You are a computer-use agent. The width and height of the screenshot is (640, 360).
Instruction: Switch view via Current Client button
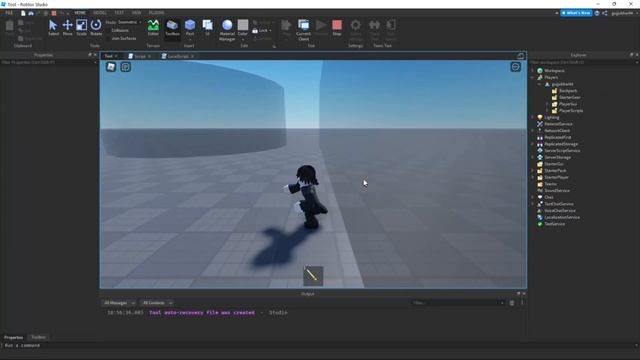(x=304, y=30)
